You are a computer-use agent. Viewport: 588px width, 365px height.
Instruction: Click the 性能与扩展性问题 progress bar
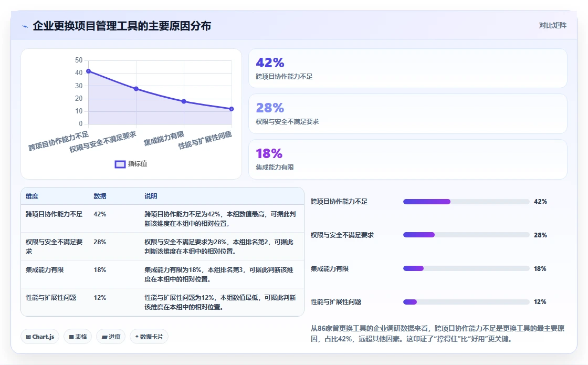tap(466, 302)
